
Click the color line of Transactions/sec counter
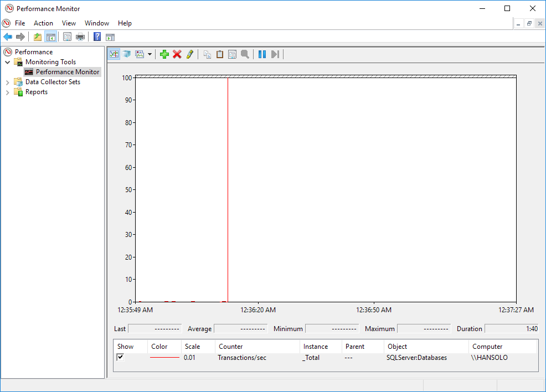click(x=164, y=358)
